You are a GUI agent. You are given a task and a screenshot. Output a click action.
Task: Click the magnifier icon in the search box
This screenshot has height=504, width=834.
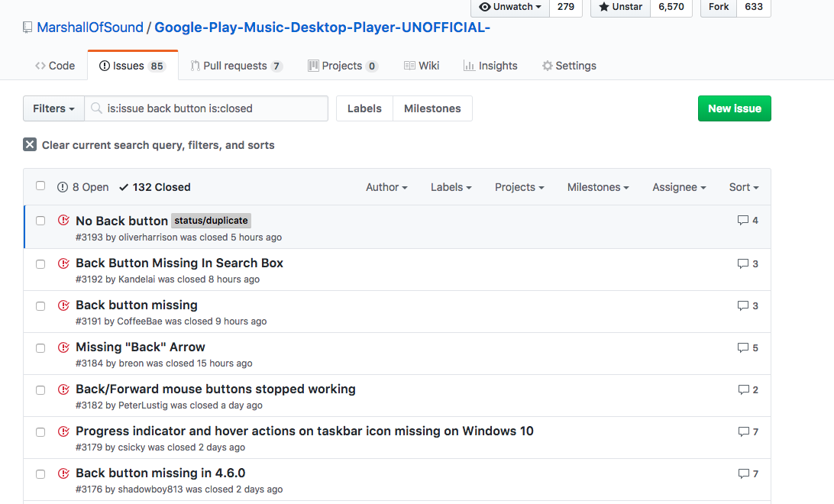point(96,108)
